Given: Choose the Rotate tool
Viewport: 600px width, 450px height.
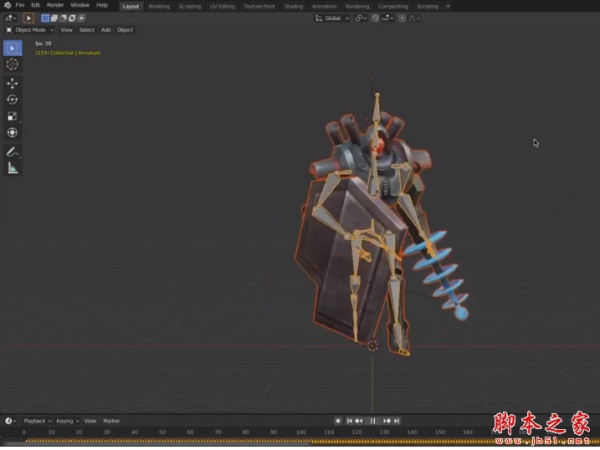Looking at the screenshot, I should pos(12,99).
